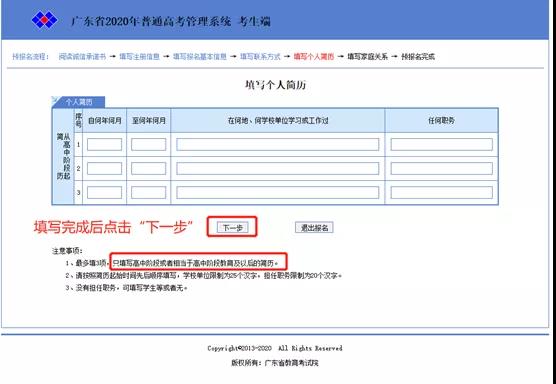Click row 2 任何职务 input field
Screen dimensions: 556x384
coord(441,168)
